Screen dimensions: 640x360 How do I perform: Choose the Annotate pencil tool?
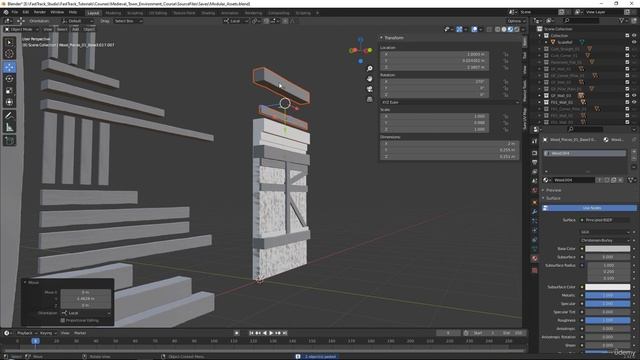(x=9, y=116)
